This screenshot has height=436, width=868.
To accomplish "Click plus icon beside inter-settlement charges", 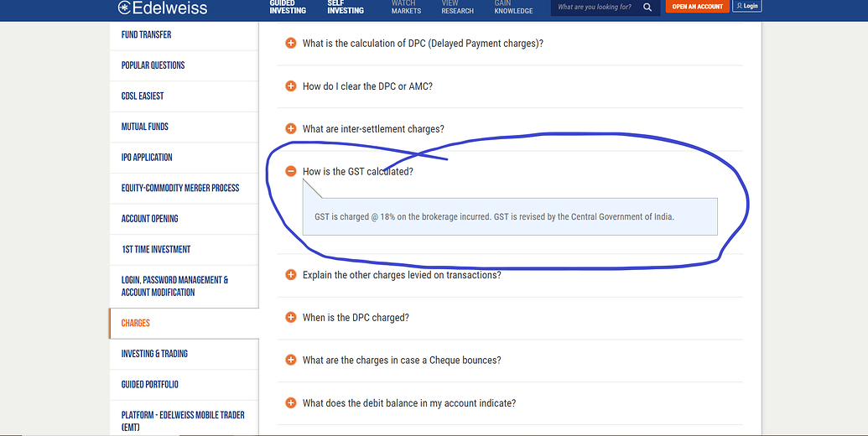I will 291,129.
